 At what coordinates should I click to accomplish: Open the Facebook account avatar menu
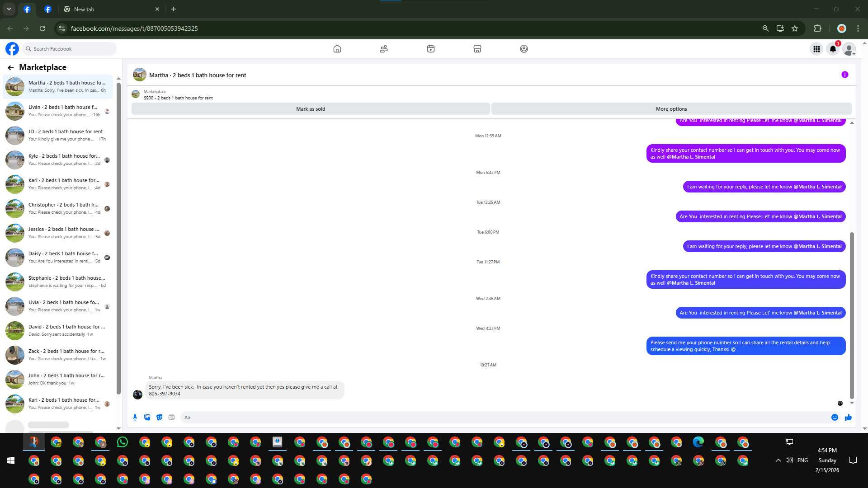coord(849,49)
